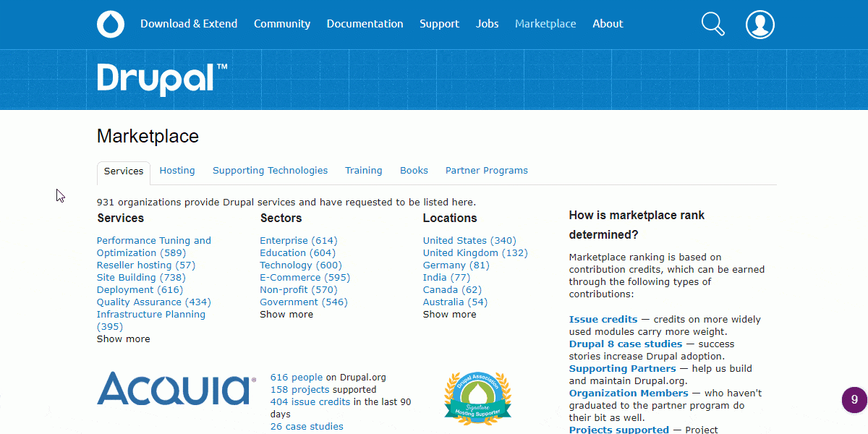Open About in the top navigation
The image size is (868, 434).
pos(608,24)
